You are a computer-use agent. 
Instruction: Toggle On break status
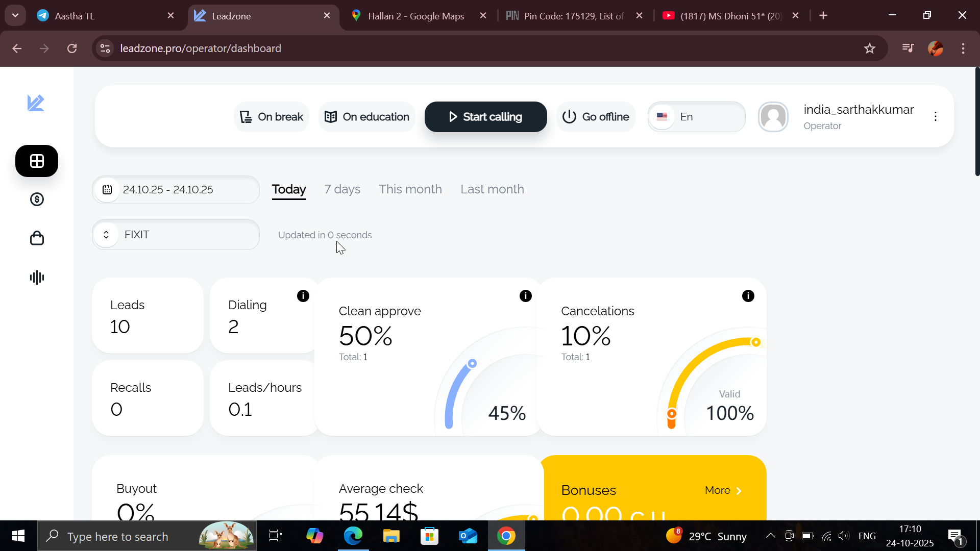272,117
